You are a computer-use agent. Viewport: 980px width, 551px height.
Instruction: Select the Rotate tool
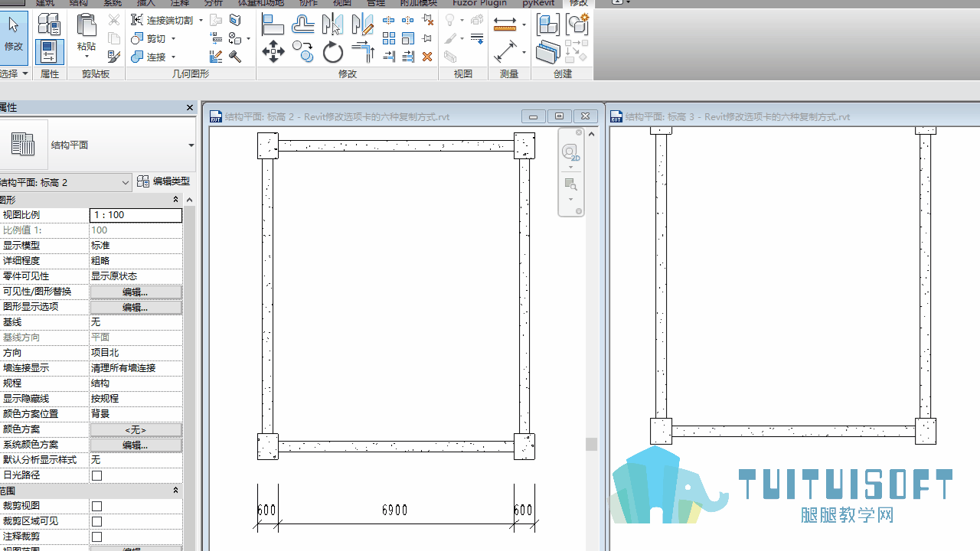(332, 52)
